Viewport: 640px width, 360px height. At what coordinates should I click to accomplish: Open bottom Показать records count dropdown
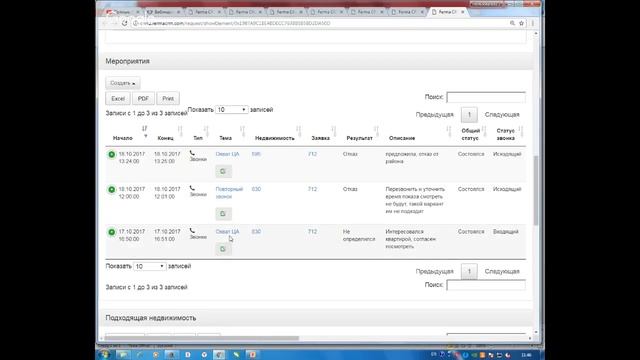(149, 266)
